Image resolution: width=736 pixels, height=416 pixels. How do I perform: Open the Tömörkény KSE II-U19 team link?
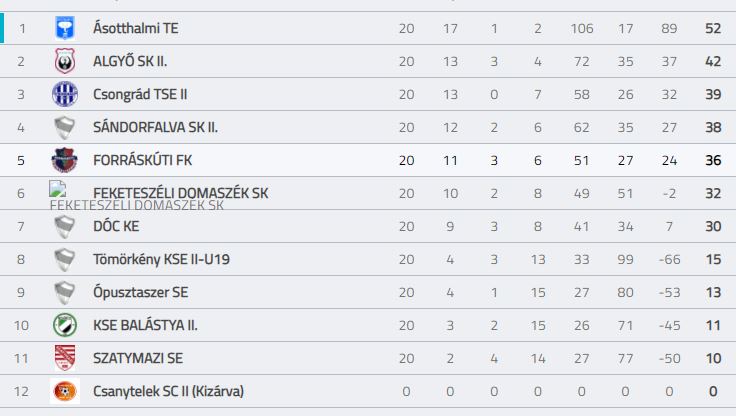point(161,259)
